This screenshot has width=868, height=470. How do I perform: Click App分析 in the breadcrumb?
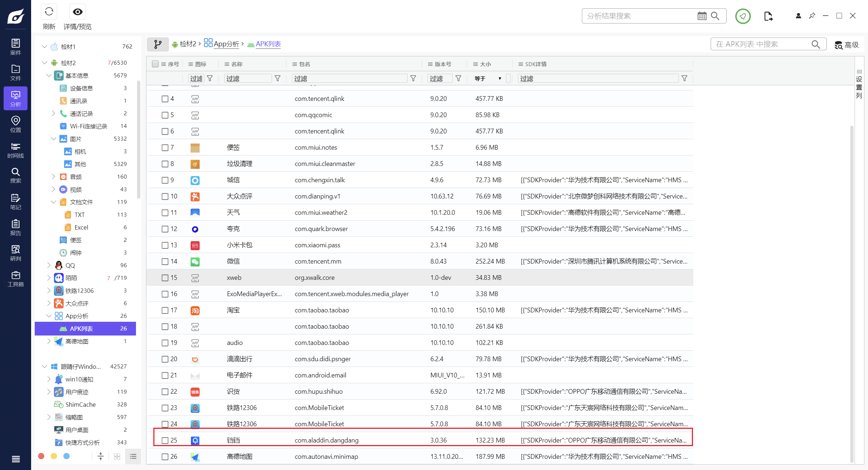(x=226, y=44)
